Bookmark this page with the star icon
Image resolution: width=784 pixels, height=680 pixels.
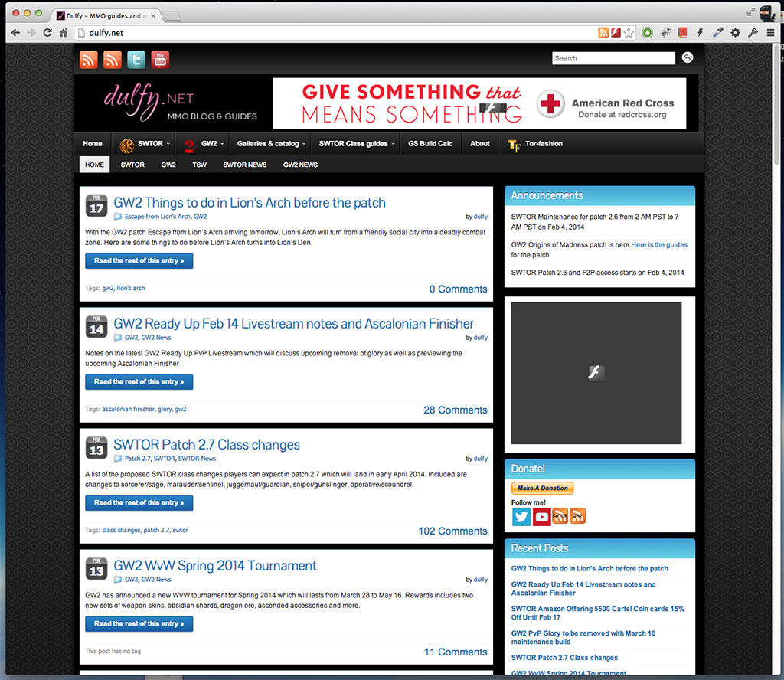coord(629,32)
